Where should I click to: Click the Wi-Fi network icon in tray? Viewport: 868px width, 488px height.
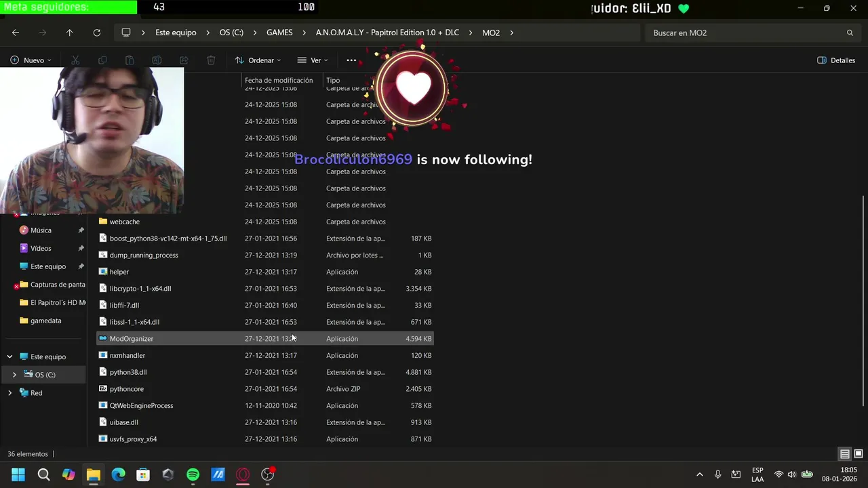tap(778, 474)
